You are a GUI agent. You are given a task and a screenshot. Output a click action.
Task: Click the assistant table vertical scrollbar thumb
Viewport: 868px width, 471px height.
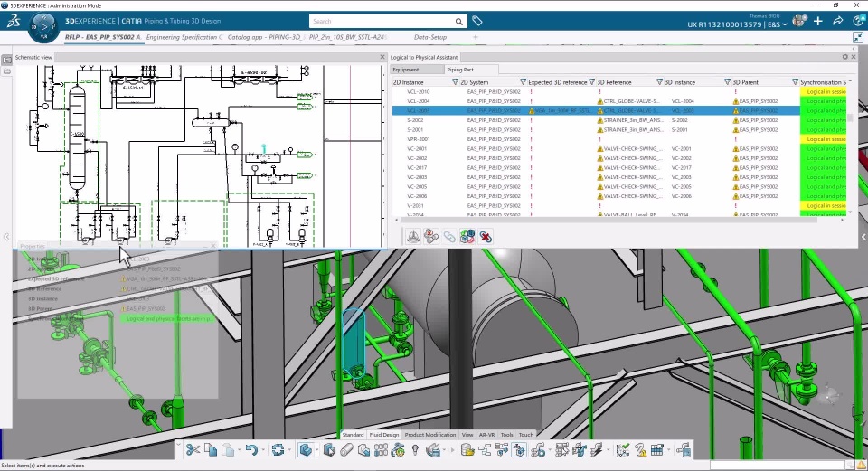[850, 118]
